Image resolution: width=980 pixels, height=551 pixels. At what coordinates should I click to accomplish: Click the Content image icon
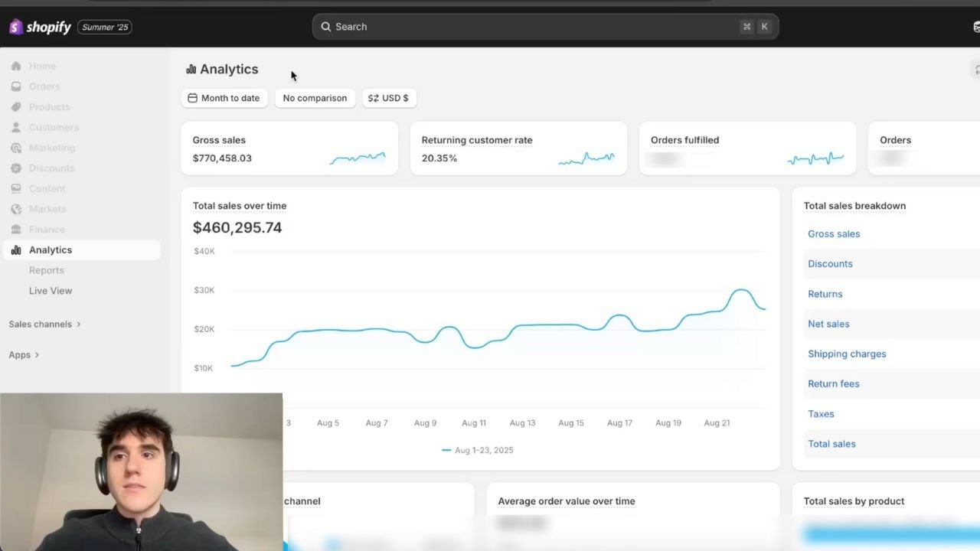(16, 188)
